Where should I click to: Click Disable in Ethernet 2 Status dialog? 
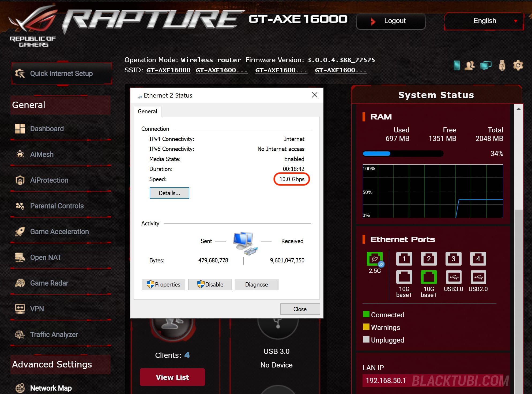click(x=210, y=284)
